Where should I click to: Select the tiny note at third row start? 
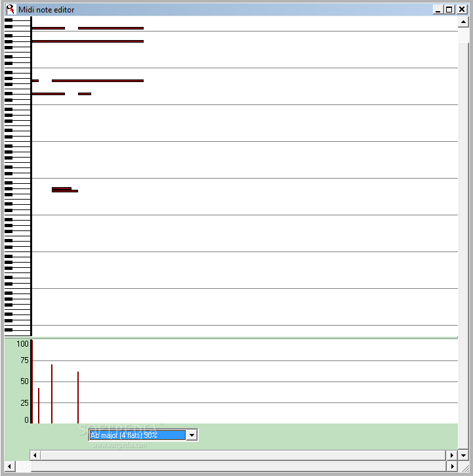[35, 81]
